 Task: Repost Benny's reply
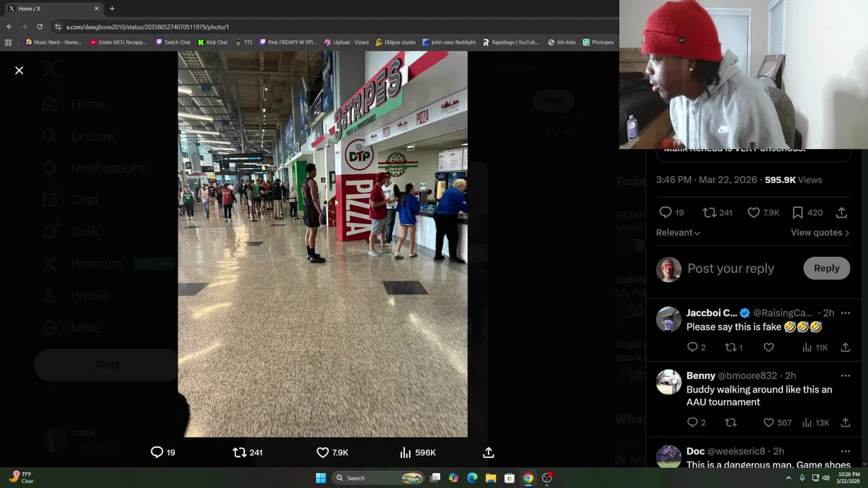(x=730, y=422)
